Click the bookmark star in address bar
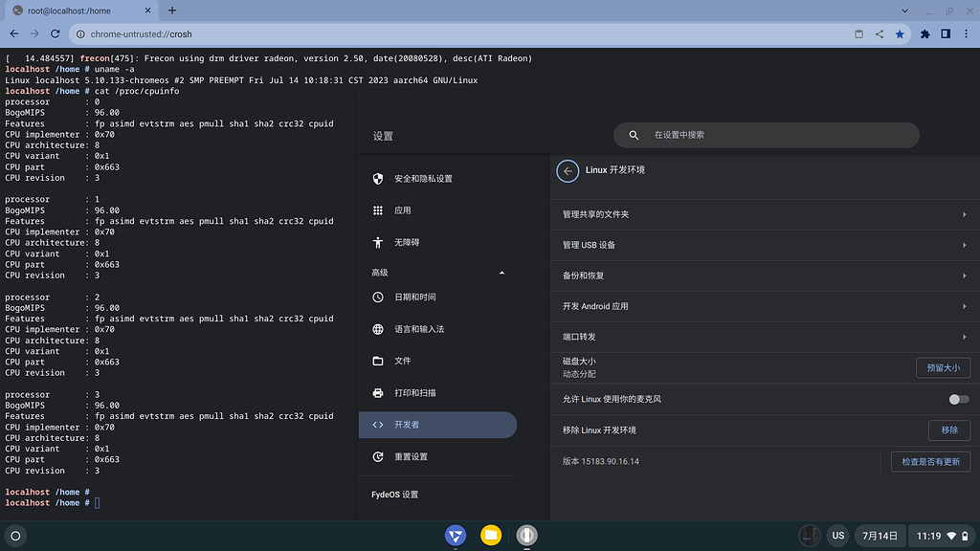The height and width of the screenshot is (551, 980). pos(900,33)
